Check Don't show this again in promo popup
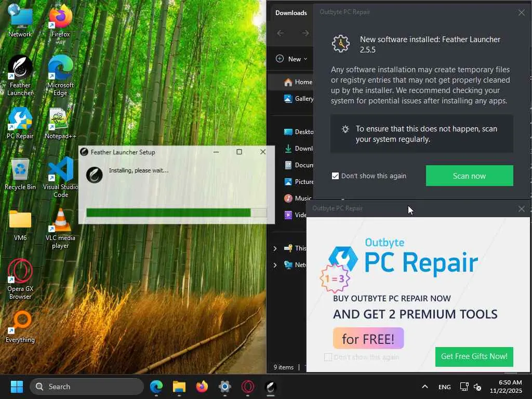532x399 pixels. pos(328,357)
